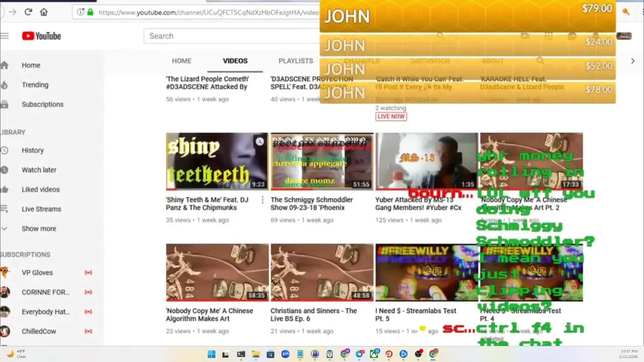The image size is (644, 362).
Task: Click the '56 views · 1 week ago' text
Action: coord(197,99)
